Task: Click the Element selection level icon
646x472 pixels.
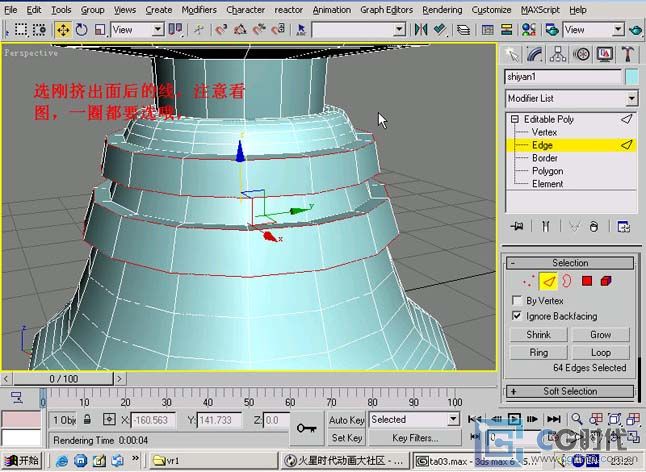Action: click(x=606, y=281)
